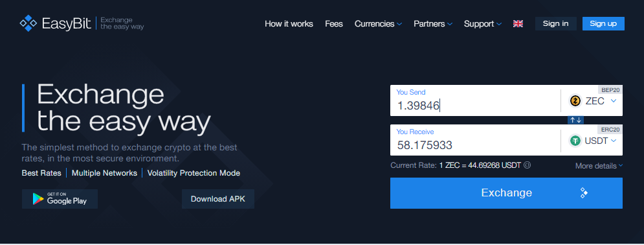
Task: Click the Volatility Protection Mode text
Action: (x=194, y=173)
